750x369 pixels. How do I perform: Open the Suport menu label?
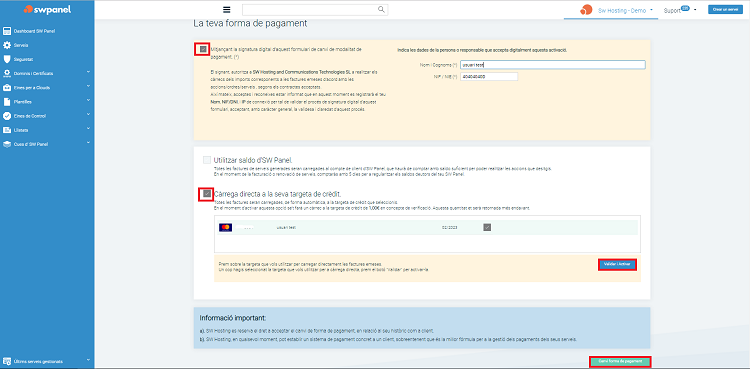click(x=672, y=11)
